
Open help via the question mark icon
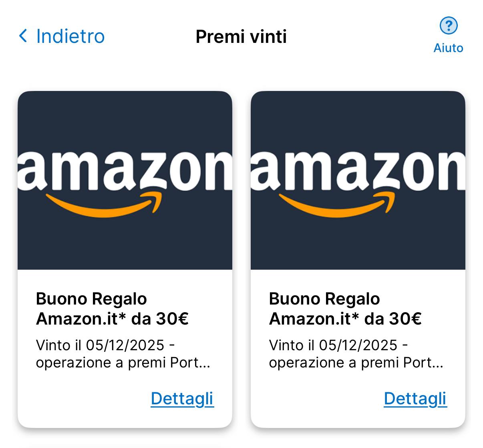449,26
